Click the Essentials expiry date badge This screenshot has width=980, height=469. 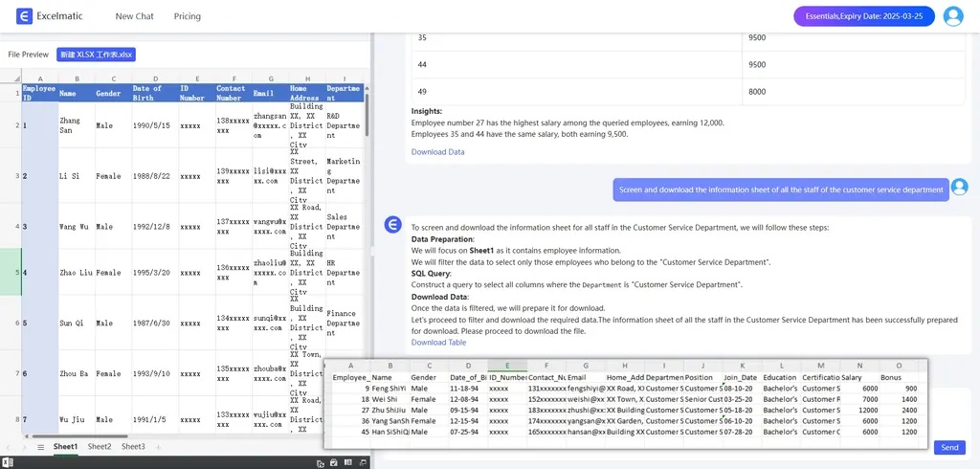pos(863,16)
